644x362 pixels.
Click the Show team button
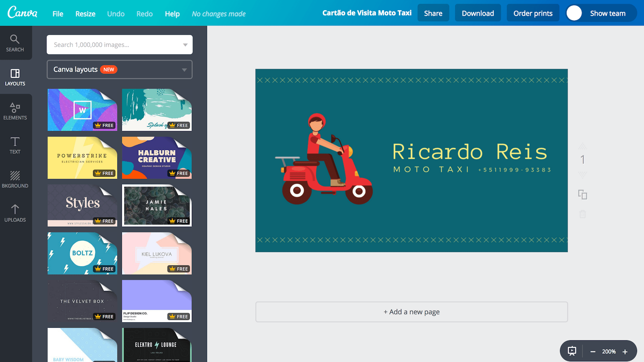click(601, 13)
